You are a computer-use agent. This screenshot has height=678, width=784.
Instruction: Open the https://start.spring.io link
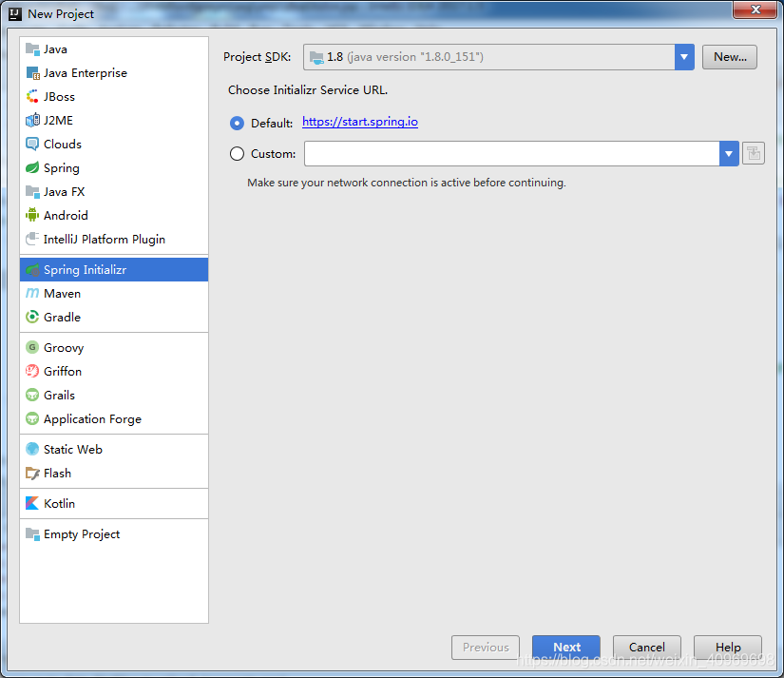(360, 122)
